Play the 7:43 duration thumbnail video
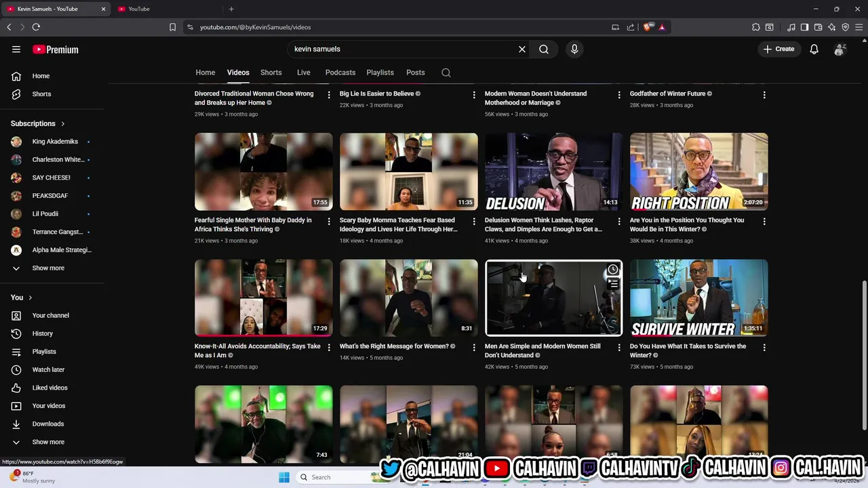Viewport: 868px width, 488px height. tap(264, 424)
